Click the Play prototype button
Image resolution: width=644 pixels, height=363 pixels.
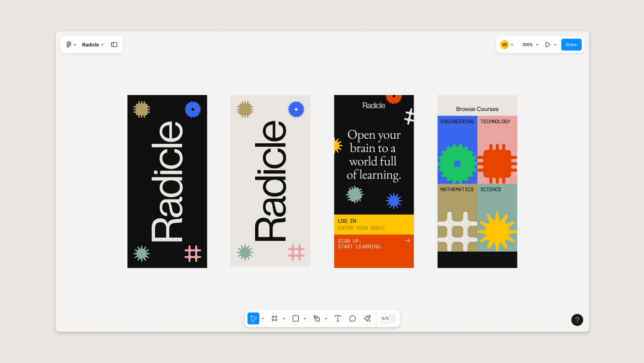click(x=548, y=44)
